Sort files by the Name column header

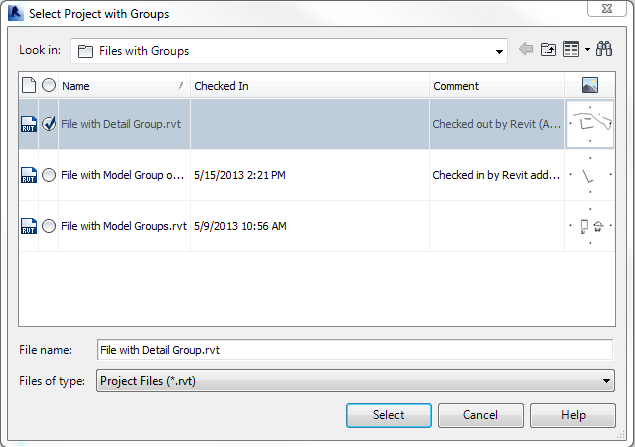click(124, 86)
